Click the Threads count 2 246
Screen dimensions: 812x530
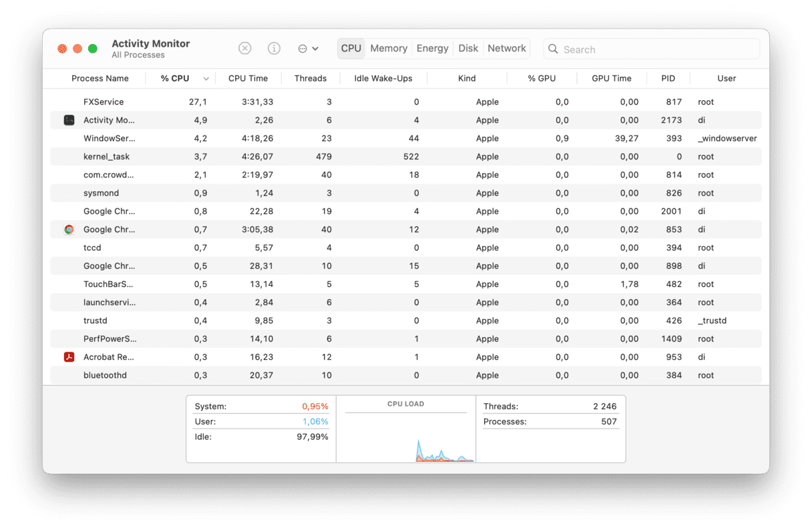[605, 407]
